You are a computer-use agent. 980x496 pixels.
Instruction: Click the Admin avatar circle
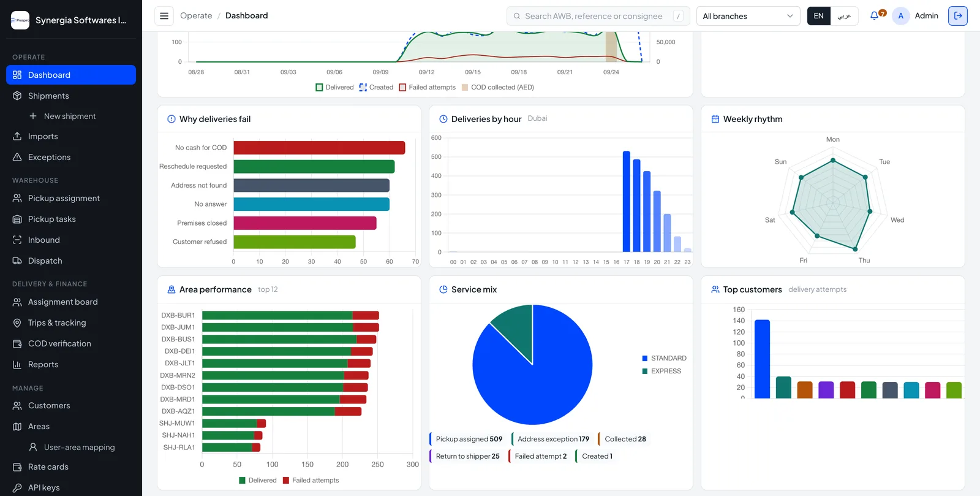tap(900, 16)
